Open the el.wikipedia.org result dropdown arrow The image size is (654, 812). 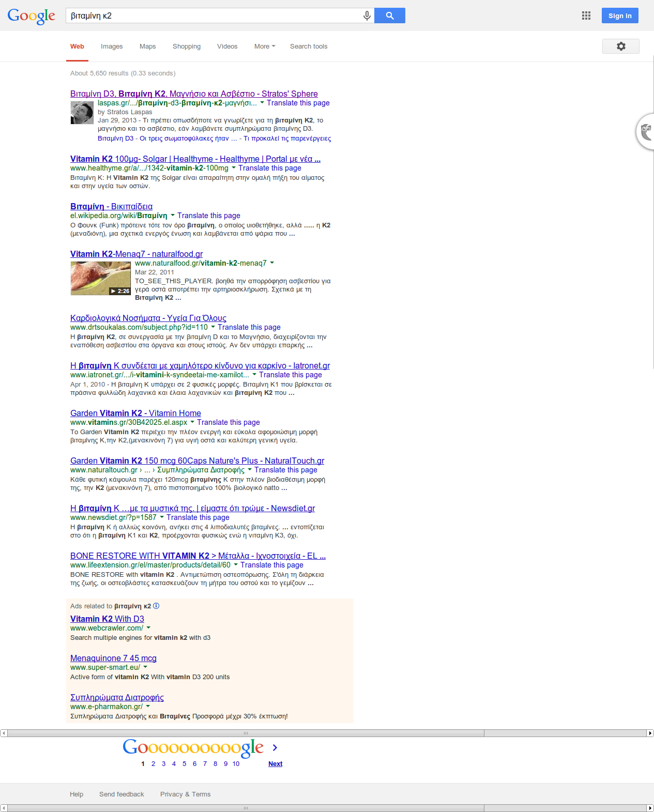pos(173,215)
